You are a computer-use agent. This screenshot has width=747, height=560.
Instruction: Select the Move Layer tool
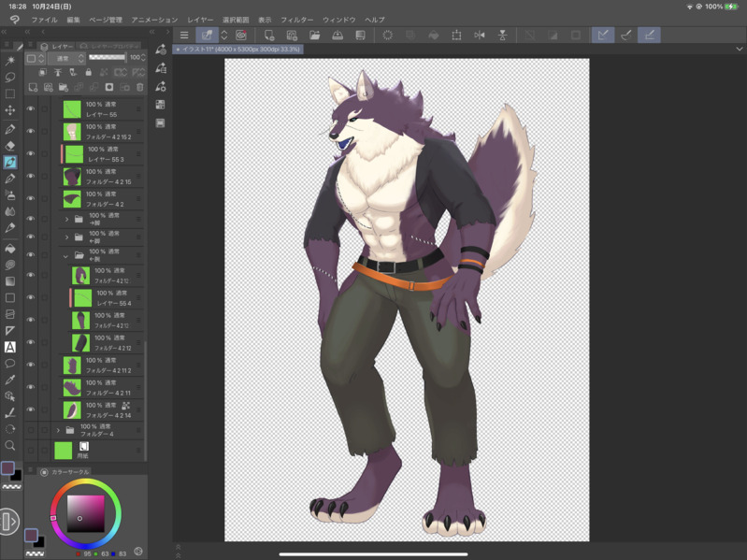click(10, 111)
